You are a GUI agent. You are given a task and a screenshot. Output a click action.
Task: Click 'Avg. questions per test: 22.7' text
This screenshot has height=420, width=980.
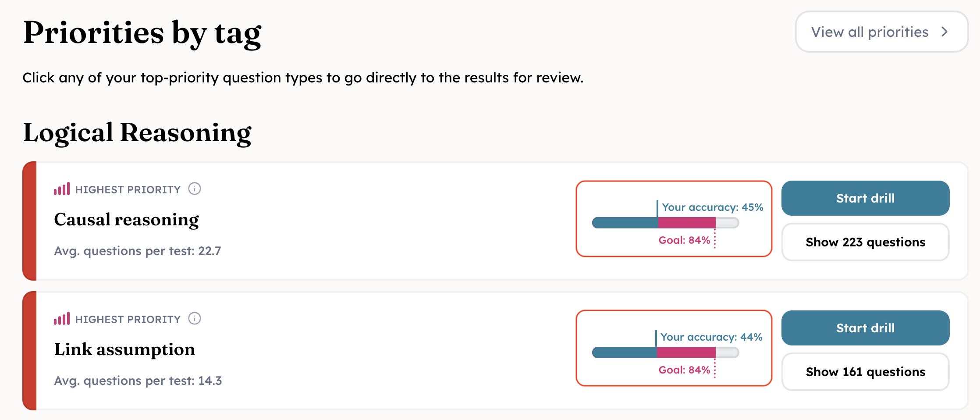tap(137, 251)
